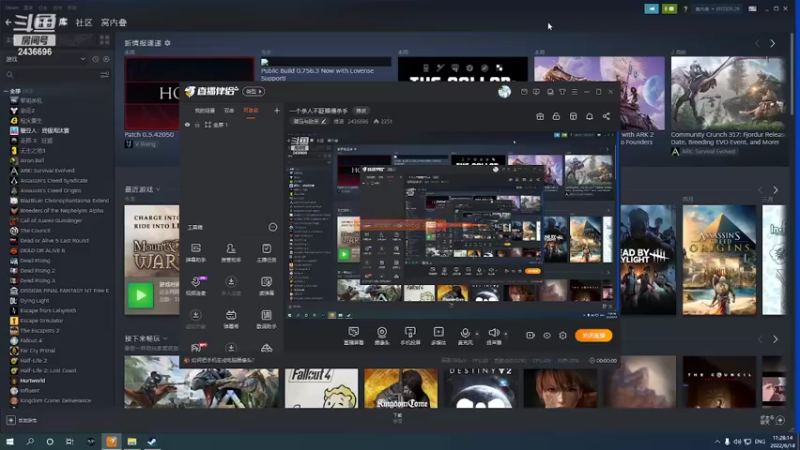The image size is (800, 450).
Task: Click the record video icon beside the gear
Action: 530,335
